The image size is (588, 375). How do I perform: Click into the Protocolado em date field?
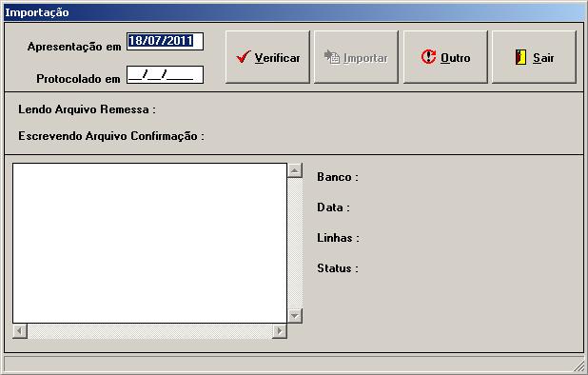click(165, 74)
